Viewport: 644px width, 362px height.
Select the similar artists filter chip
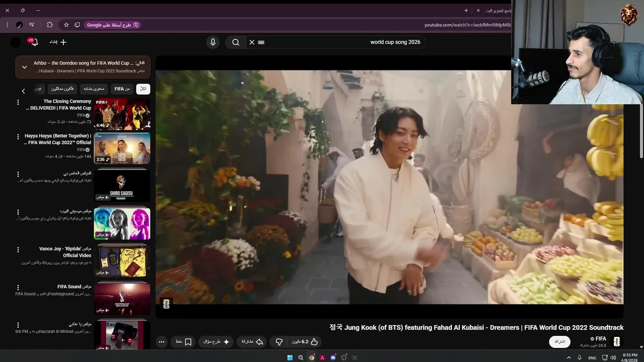[63, 89]
